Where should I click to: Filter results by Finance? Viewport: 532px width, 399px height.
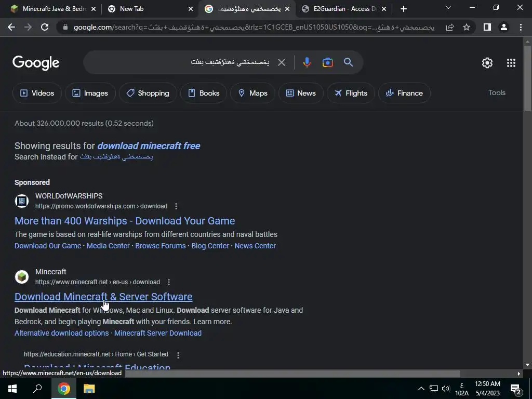(404, 93)
